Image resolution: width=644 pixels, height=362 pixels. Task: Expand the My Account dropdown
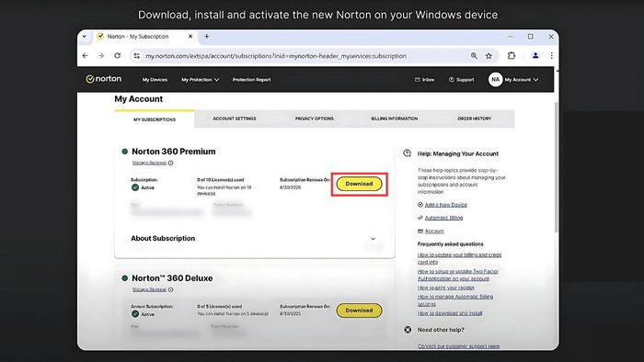(x=522, y=80)
